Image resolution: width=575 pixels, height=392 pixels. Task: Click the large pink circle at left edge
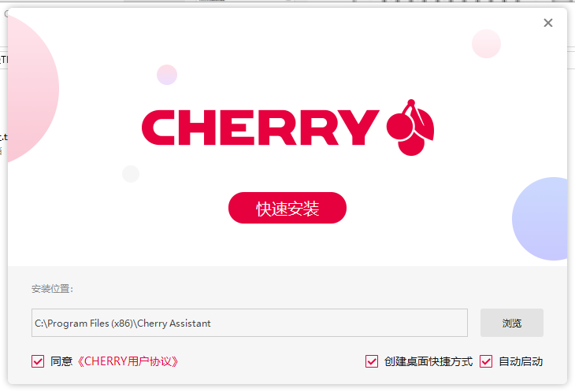(33, 89)
